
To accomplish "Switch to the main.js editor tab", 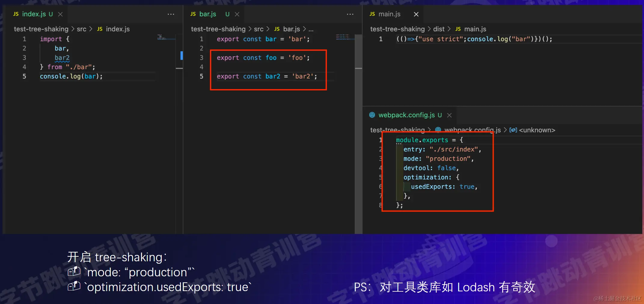I will [x=389, y=14].
